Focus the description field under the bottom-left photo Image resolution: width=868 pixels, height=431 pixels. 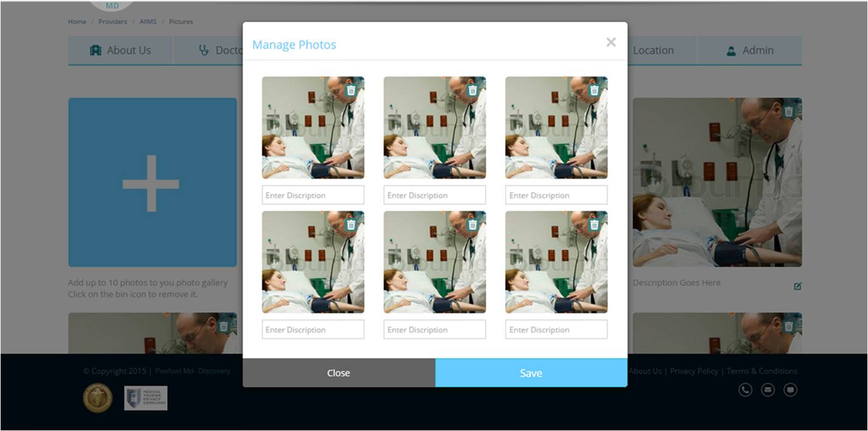pos(313,329)
